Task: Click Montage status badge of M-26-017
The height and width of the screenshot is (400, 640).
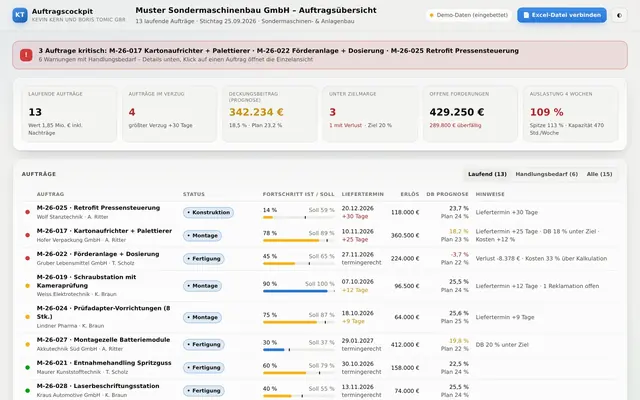Action: (202, 236)
